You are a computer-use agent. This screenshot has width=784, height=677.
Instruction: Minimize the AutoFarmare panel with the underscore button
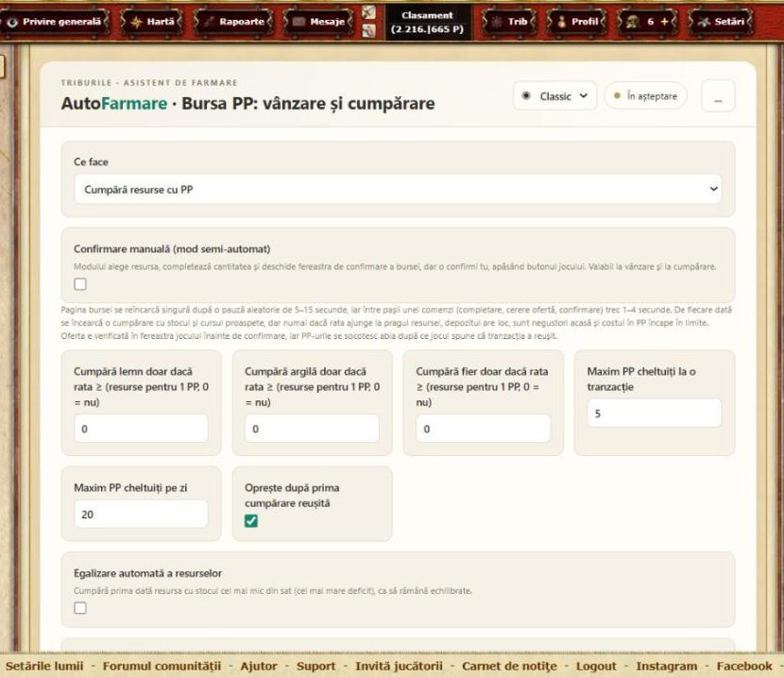(x=718, y=96)
